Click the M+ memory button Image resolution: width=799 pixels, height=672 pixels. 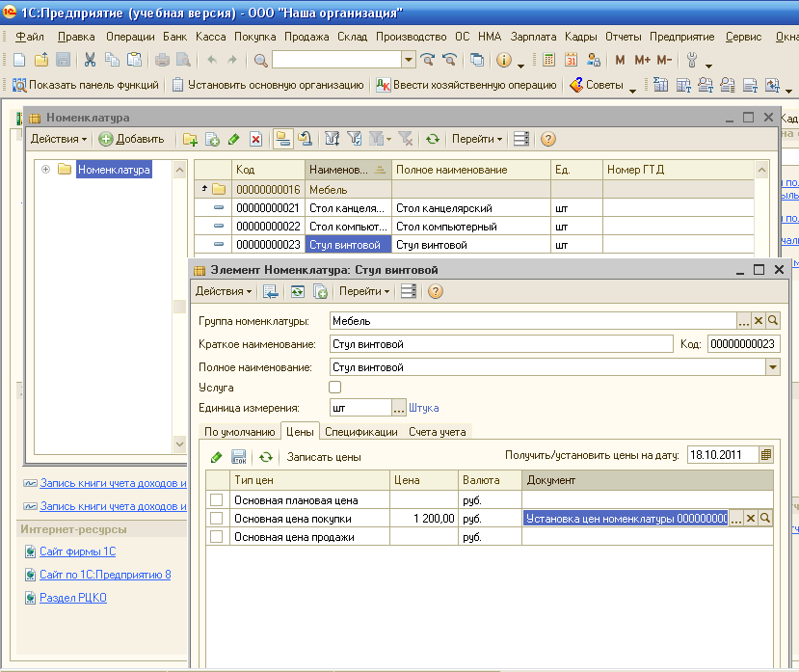pyautogui.click(x=642, y=60)
